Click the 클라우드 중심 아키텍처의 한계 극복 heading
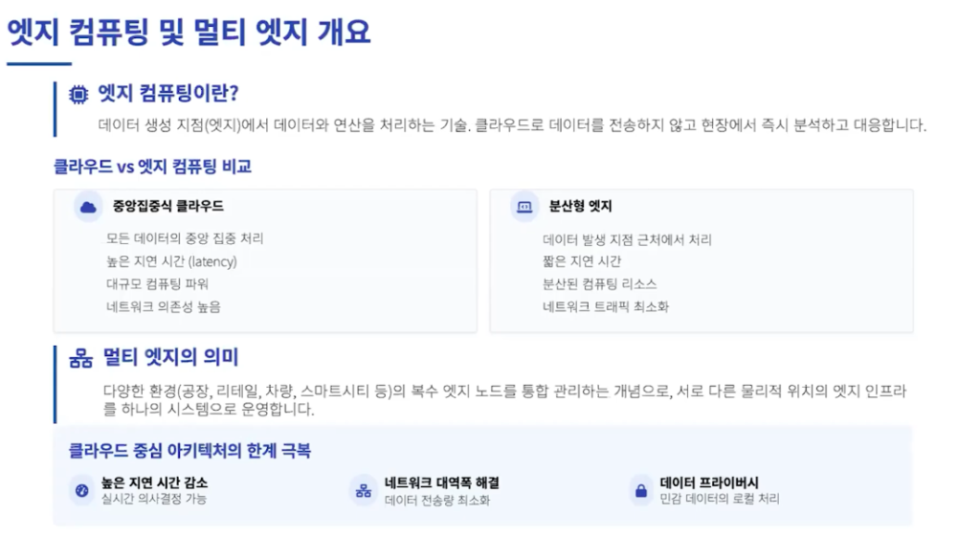Screen dimensions: 980x538 click(190, 451)
